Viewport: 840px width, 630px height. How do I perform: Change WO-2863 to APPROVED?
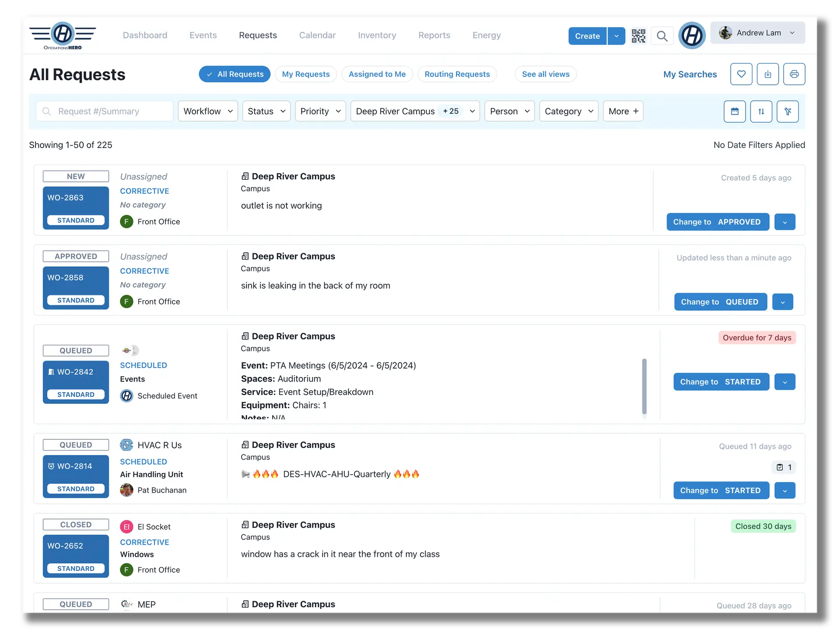[717, 222]
